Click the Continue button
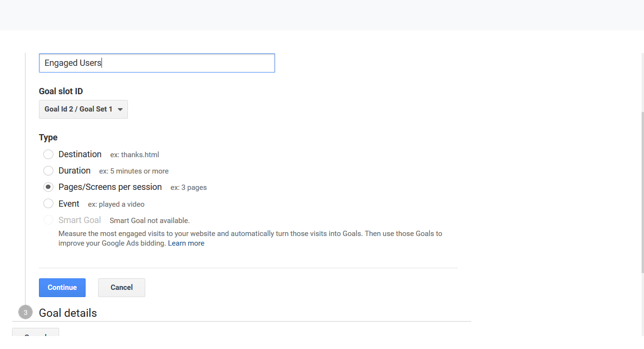The height and width of the screenshot is (349, 644). pos(62,287)
